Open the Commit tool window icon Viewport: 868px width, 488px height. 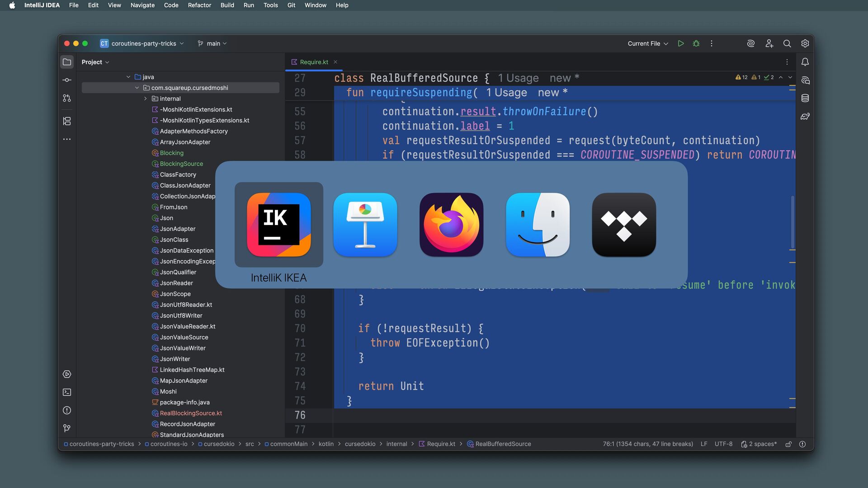pyautogui.click(x=67, y=80)
